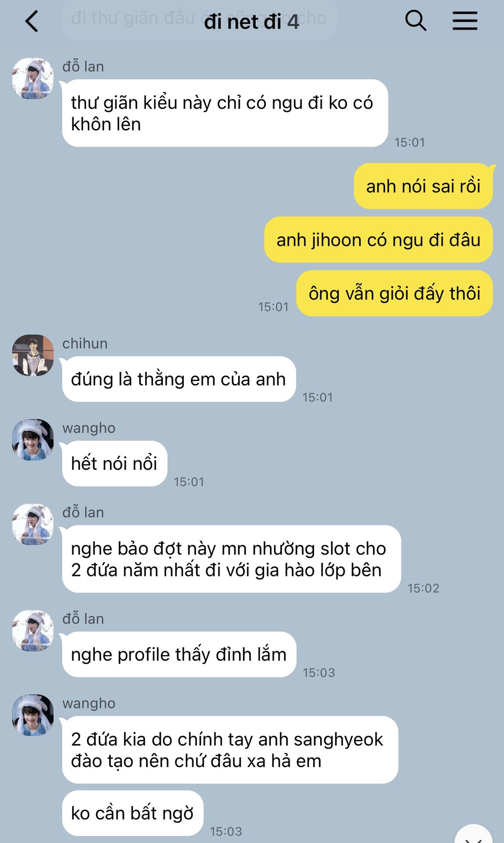The image size is (504, 843).
Task: Open chihun's profile avatar
Action: click(33, 355)
